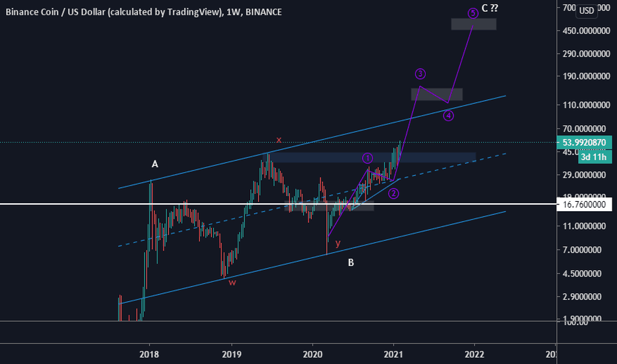Click the countdown label 3d 11h
This screenshot has height=364, width=617.
coord(594,157)
